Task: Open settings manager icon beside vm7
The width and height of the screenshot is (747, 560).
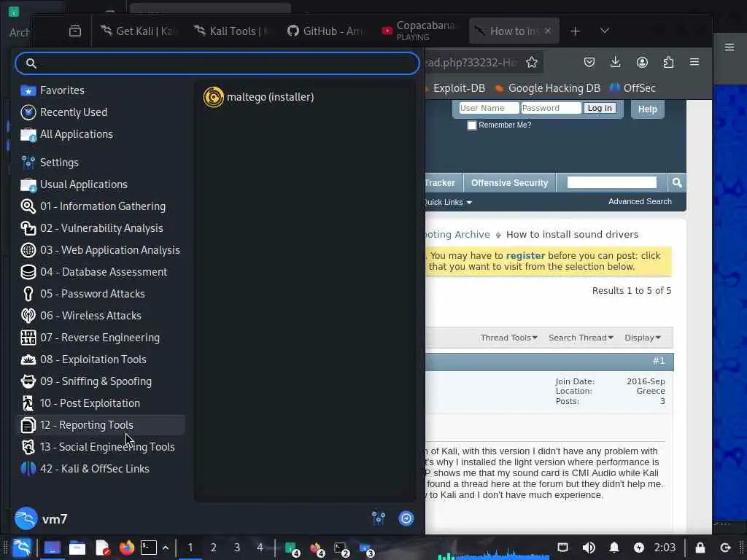Action: 379,518
